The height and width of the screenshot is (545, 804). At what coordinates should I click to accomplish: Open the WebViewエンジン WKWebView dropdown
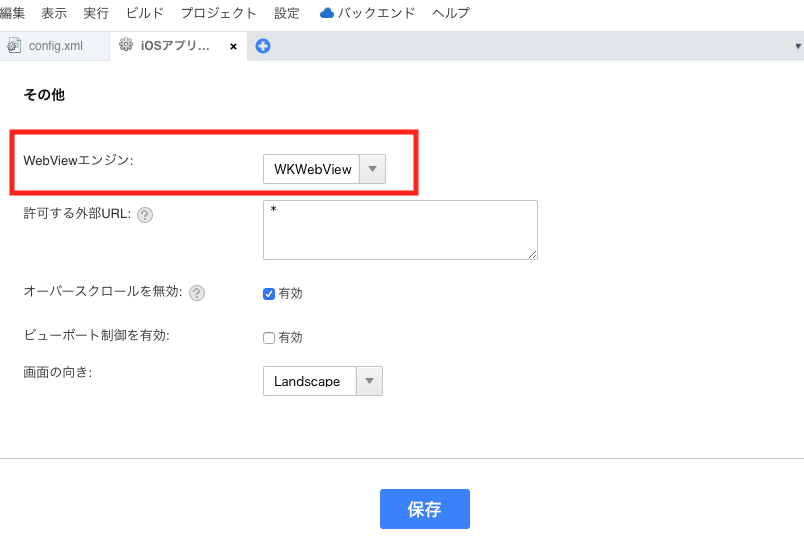click(324, 169)
